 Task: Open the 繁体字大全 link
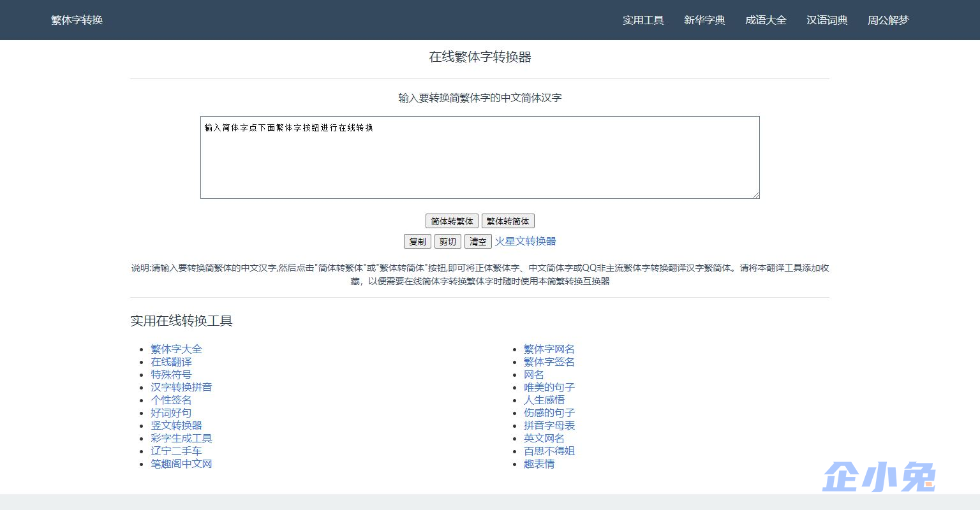coord(176,349)
